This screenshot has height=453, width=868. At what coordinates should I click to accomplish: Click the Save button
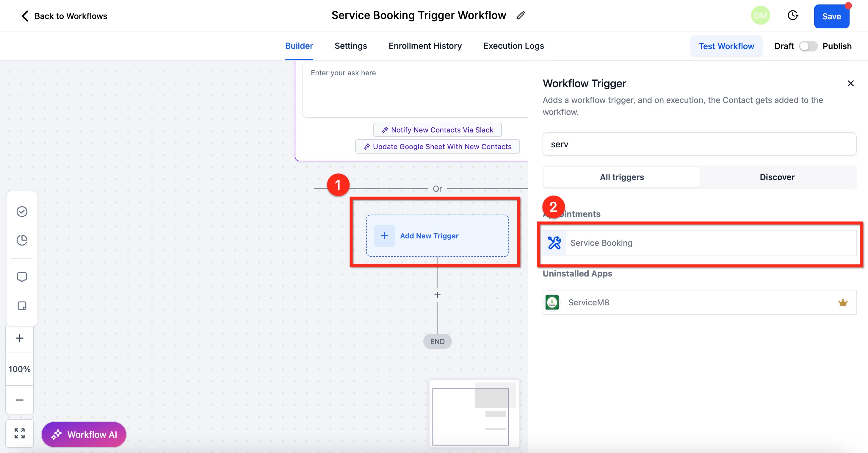[x=831, y=16]
